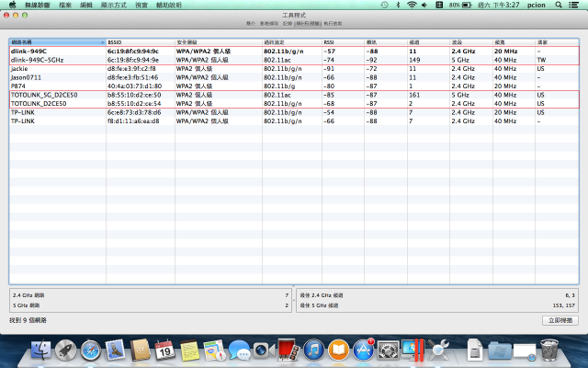The image size is (588, 368).
Task: Click 立即掃描 scan now button
Action: [x=560, y=320]
